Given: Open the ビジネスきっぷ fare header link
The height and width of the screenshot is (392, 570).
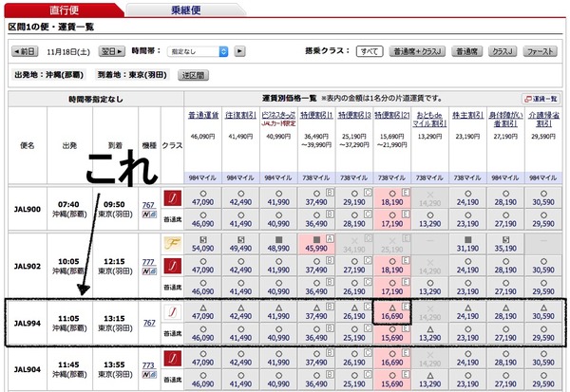Looking at the screenshot, I should point(278,115).
